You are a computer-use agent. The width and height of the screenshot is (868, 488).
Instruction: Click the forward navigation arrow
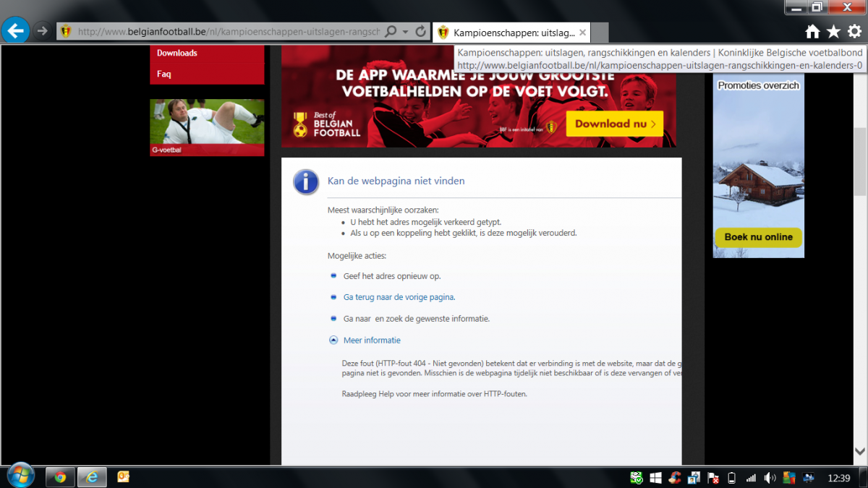coord(42,31)
